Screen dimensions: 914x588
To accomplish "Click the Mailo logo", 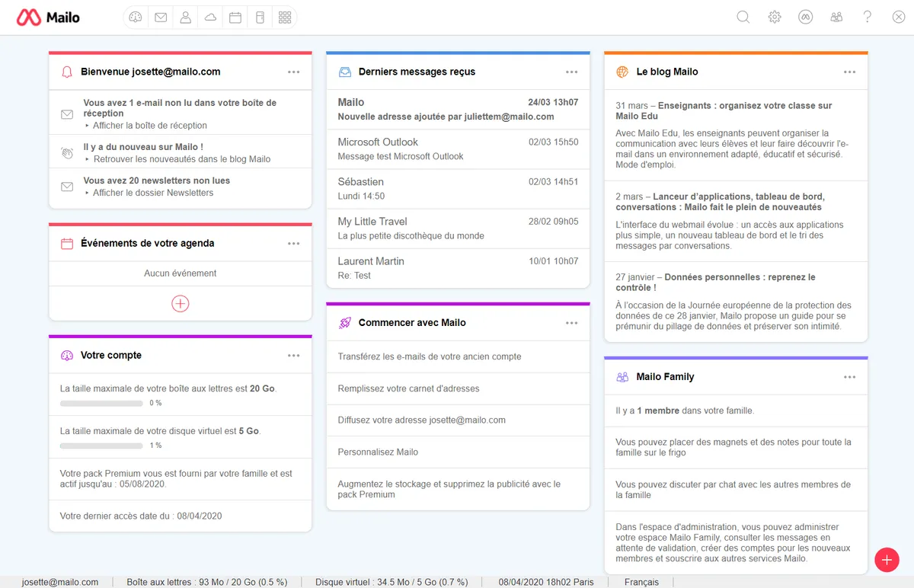I will [x=48, y=17].
